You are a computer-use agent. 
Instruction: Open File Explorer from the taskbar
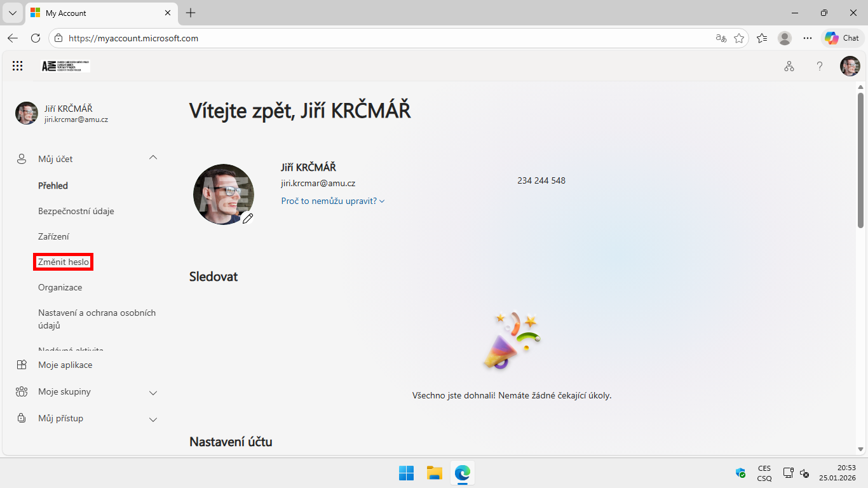(434, 473)
